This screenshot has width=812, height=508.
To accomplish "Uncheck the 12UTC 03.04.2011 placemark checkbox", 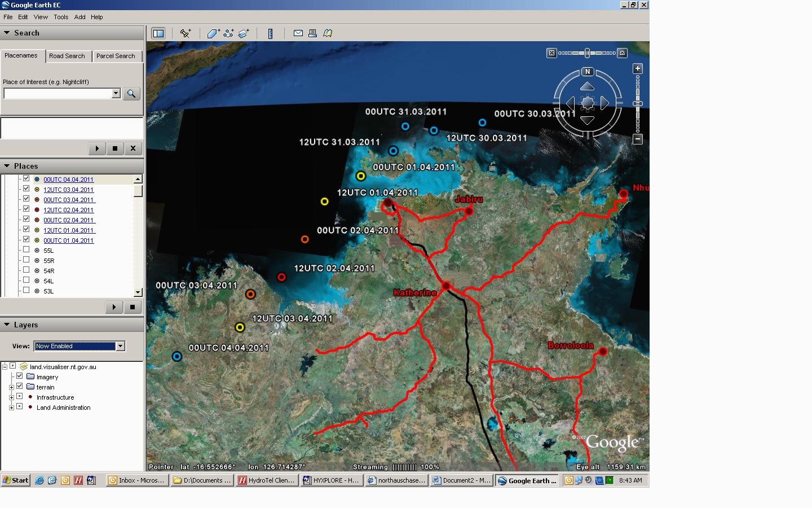I will coord(26,189).
